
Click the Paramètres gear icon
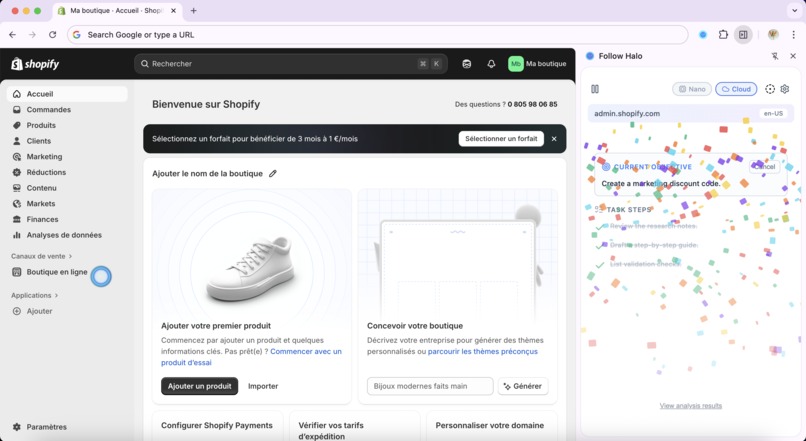17,427
